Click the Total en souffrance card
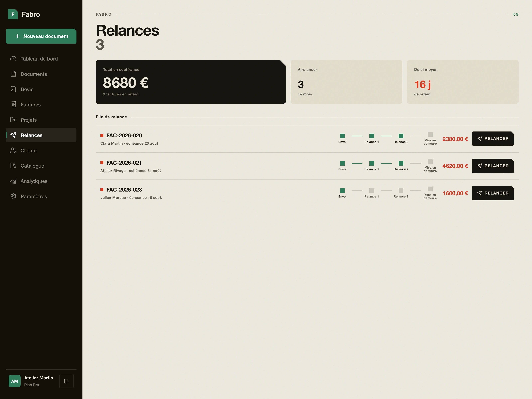532x399 pixels. click(x=191, y=82)
